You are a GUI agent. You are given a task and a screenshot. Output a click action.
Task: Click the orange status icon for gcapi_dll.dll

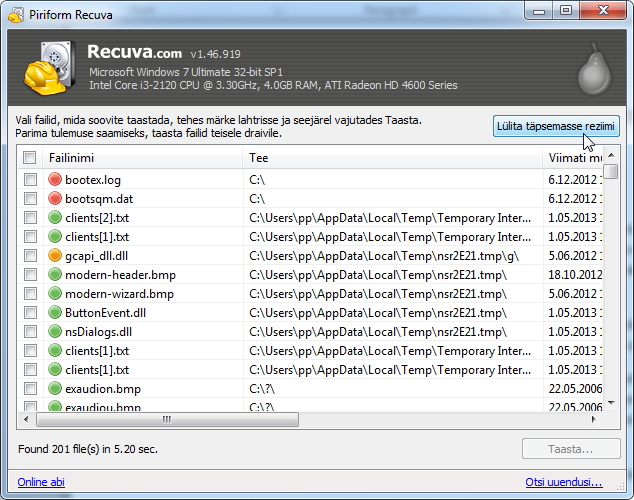pyautogui.click(x=55, y=255)
